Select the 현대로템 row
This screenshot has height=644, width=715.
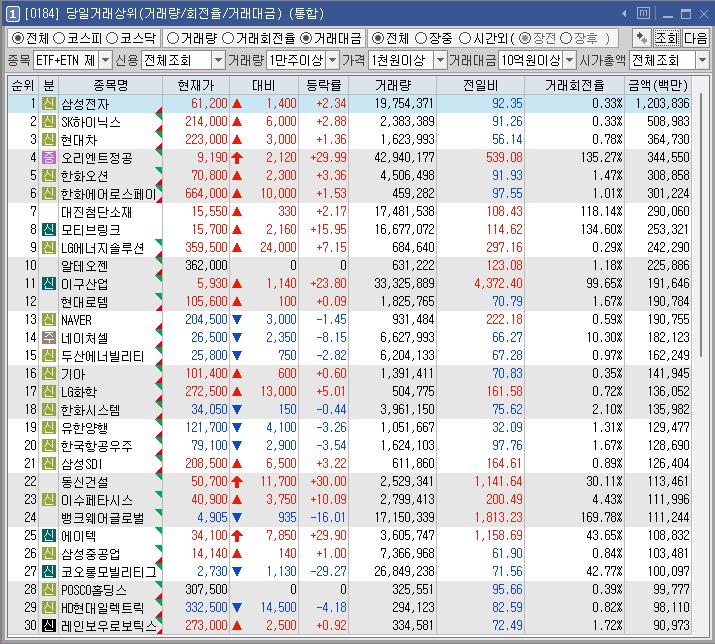point(349,301)
